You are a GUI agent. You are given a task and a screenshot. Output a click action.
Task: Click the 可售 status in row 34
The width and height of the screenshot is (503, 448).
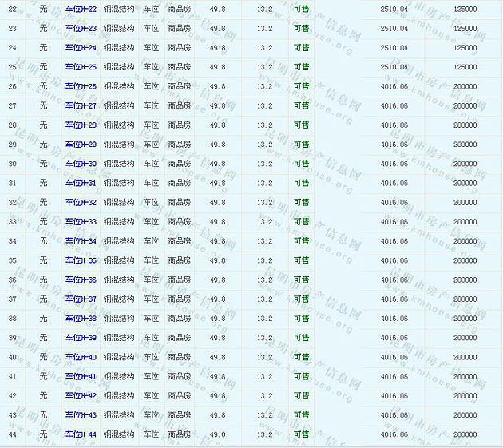point(301,241)
